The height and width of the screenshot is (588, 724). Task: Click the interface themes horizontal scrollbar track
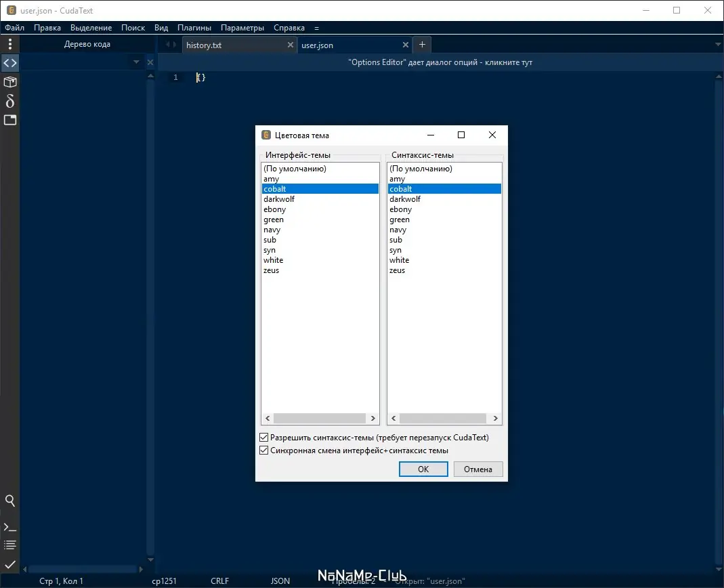(320, 419)
